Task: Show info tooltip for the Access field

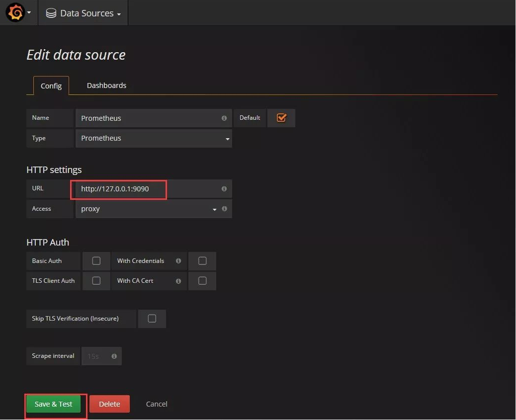Action: [224, 208]
